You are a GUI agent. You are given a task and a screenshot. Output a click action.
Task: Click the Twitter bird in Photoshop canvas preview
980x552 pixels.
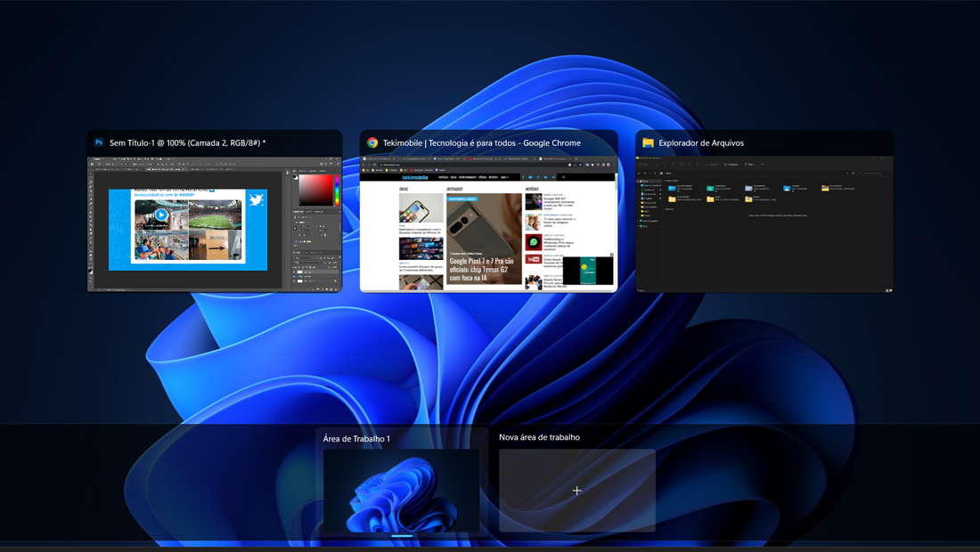(255, 199)
